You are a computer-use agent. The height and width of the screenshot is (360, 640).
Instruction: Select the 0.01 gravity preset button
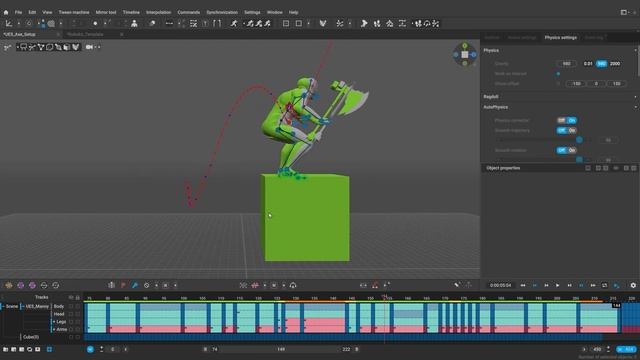[x=588, y=64]
